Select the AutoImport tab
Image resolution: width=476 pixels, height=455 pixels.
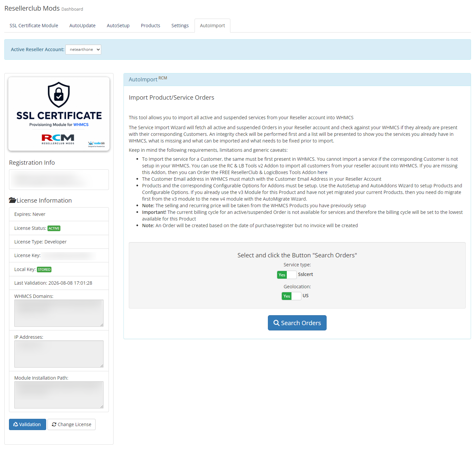pos(212,26)
